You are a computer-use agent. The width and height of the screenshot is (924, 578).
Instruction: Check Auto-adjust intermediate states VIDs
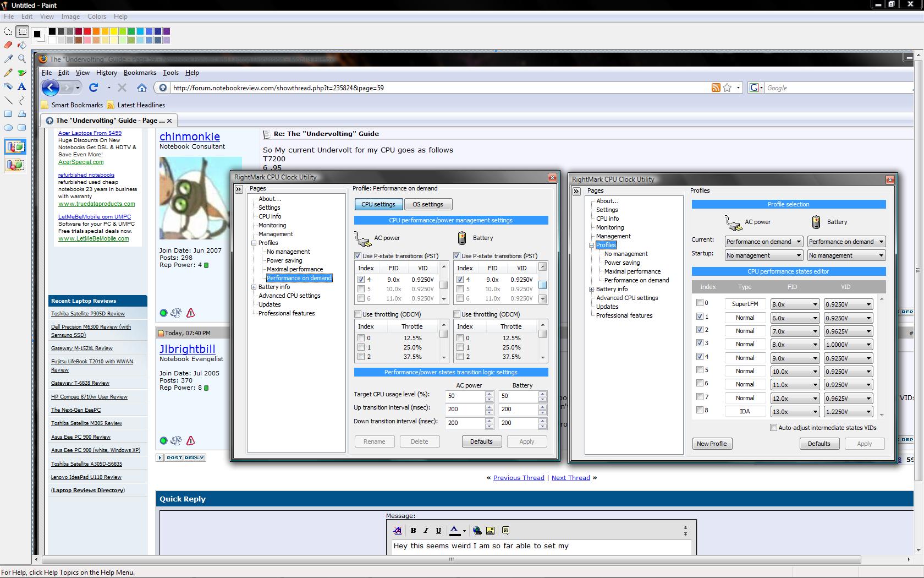pyautogui.click(x=773, y=428)
